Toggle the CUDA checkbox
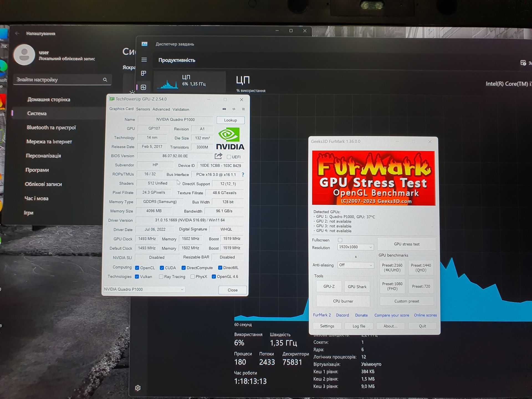The height and width of the screenshot is (399, 532). [162, 268]
